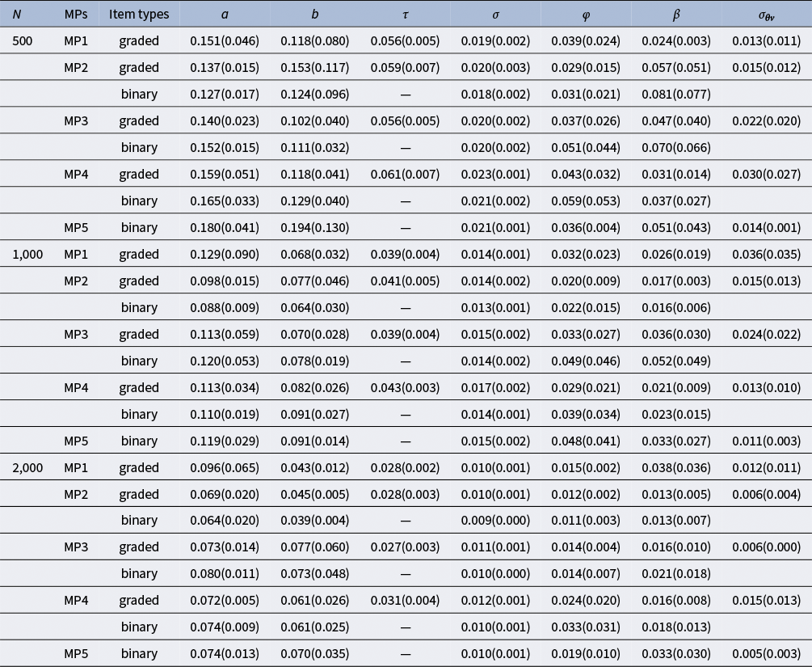This screenshot has width=812, height=667.
Task: Select the value 0.081(0.077)
Action: point(676,95)
